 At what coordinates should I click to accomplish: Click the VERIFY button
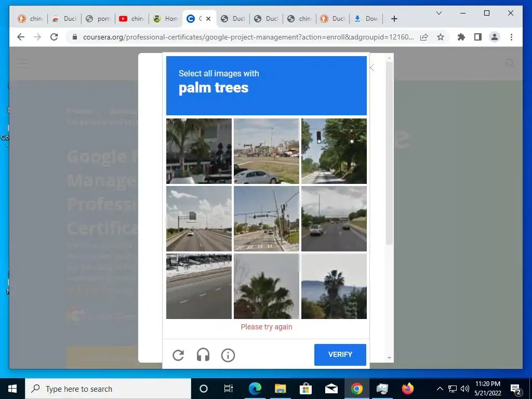(x=340, y=354)
